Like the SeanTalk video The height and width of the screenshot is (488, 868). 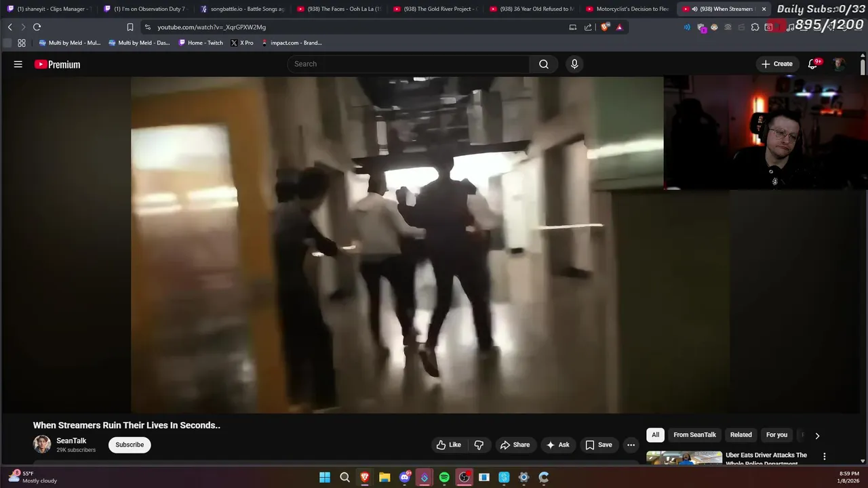point(448,445)
